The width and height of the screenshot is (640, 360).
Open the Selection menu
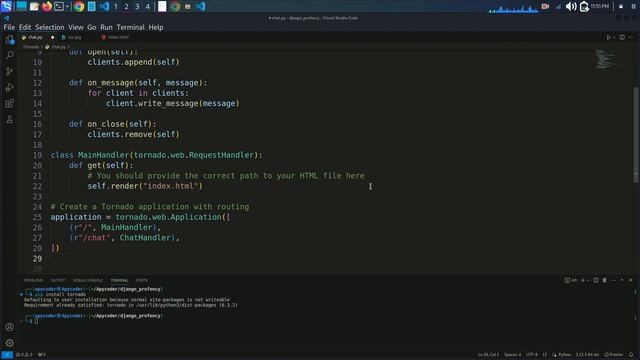click(x=49, y=27)
